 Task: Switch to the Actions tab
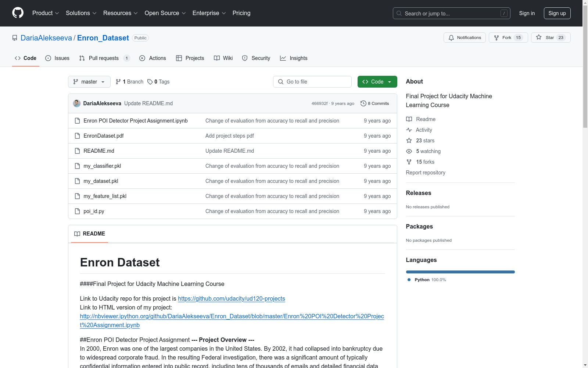point(153,58)
